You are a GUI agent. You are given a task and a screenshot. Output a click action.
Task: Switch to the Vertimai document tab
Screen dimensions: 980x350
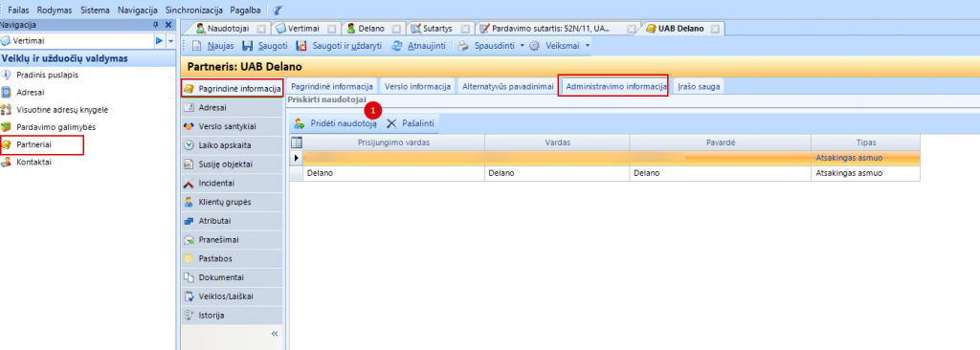[x=304, y=29]
